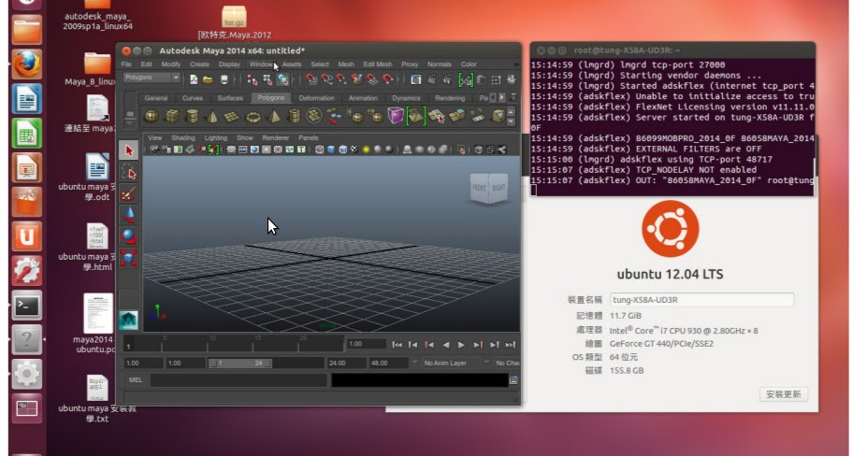868x456 pixels.
Task: Open Firefox from the Ubuntu launcher
Action: 26,64
